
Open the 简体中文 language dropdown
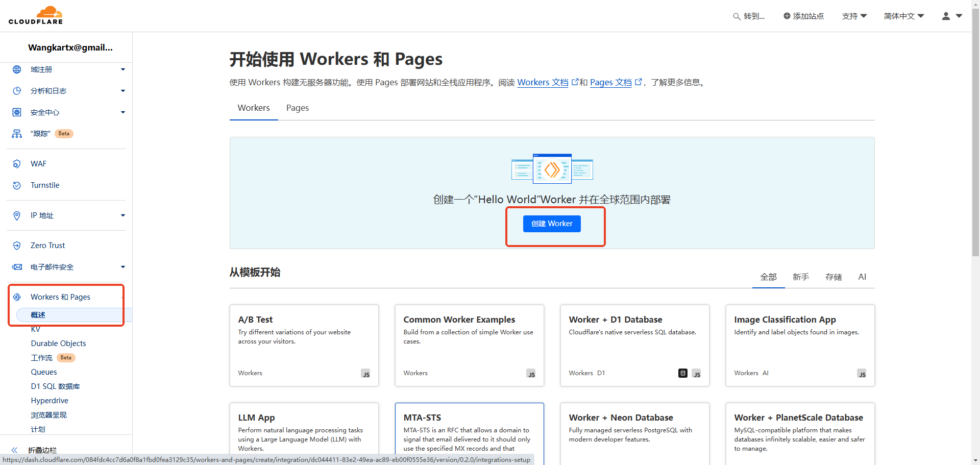click(904, 16)
